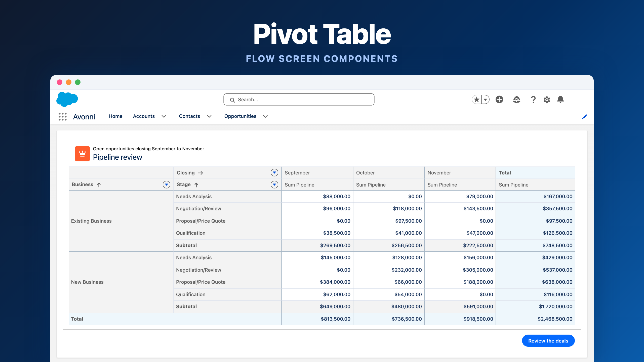Viewport: 644px width, 362px height.
Task: Open the Contacts tab
Action: [x=189, y=116]
